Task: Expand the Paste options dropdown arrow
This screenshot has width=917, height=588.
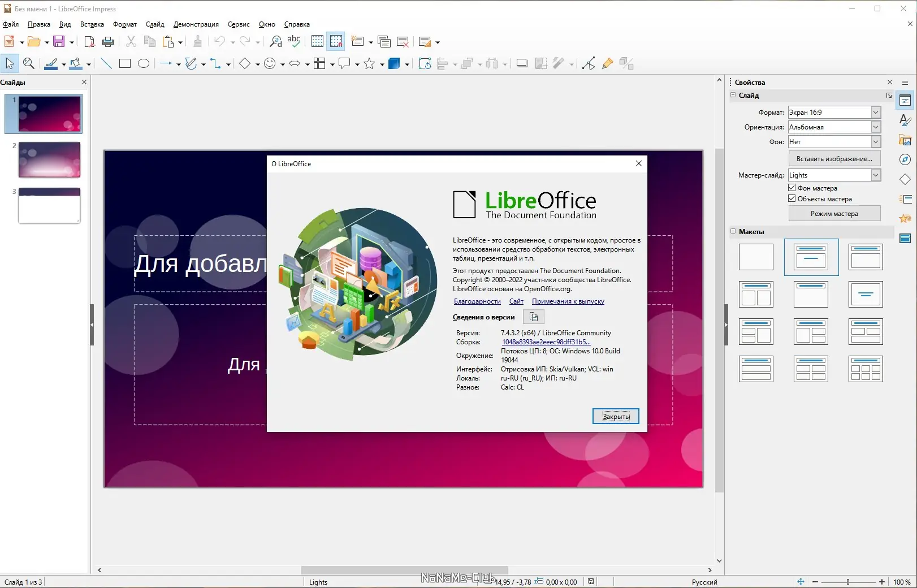Action: click(x=180, y=42)
